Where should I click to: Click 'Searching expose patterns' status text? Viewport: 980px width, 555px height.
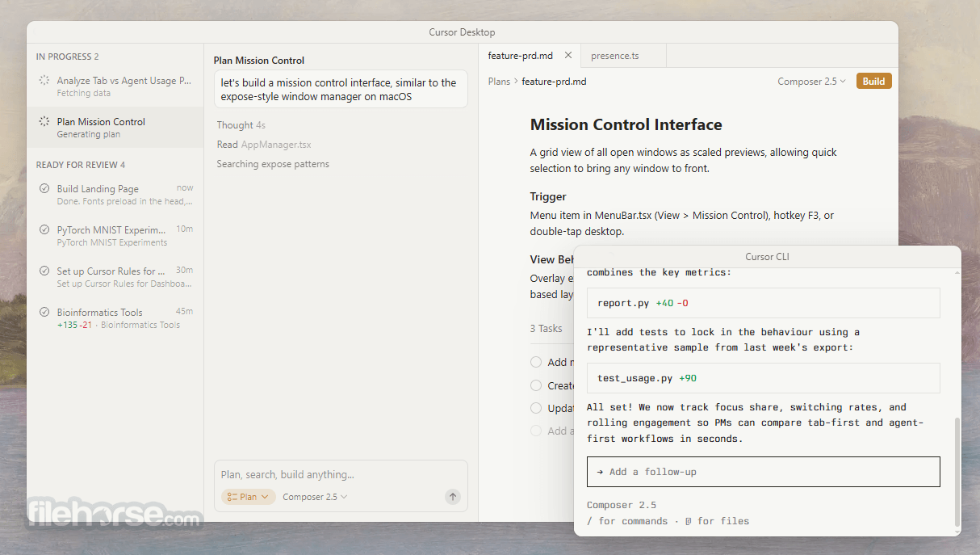(x=273, y=164)
